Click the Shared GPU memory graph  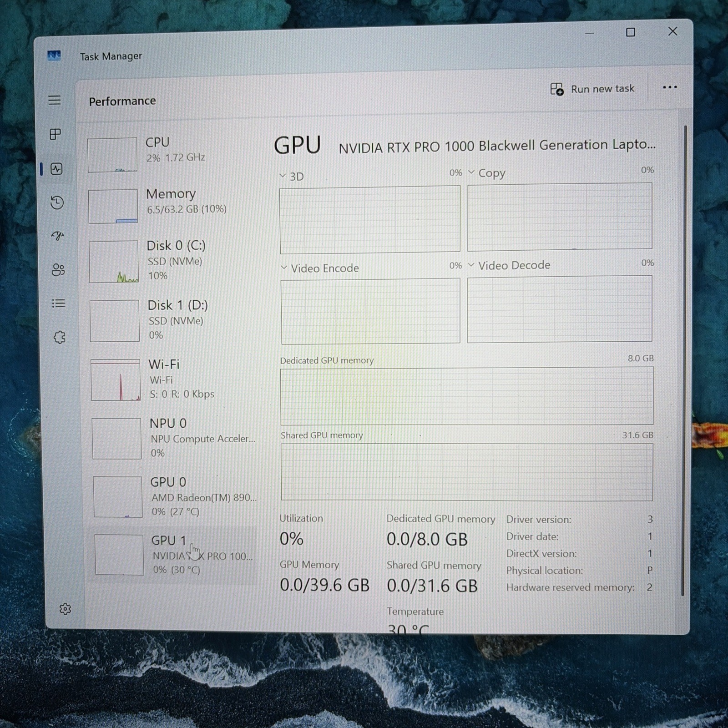coord(467,472)
